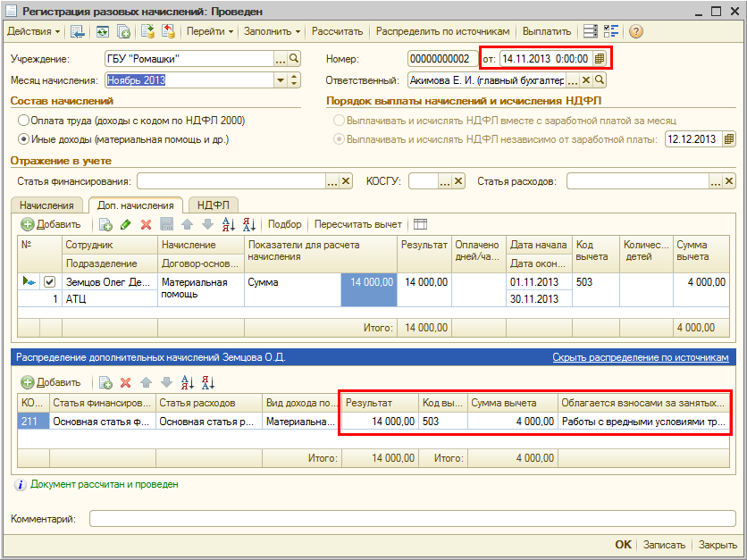
Task: Toggle the checkbox for Земцов Олег row
Action: point(50,282)
